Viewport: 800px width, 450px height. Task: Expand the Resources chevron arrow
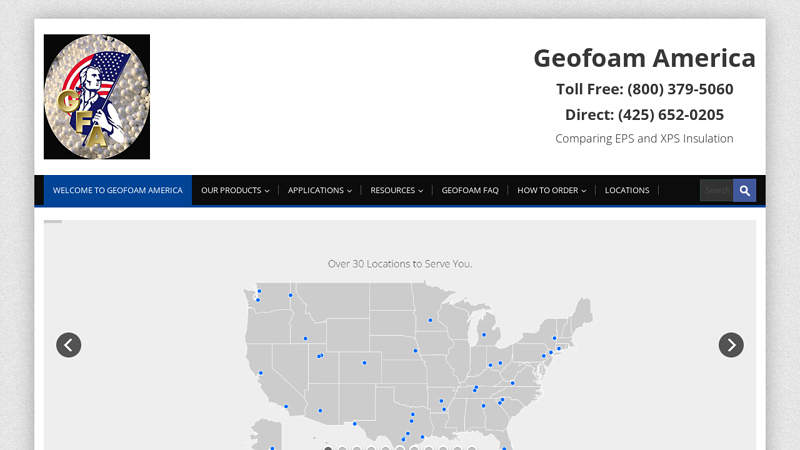[x=421, y=191]
